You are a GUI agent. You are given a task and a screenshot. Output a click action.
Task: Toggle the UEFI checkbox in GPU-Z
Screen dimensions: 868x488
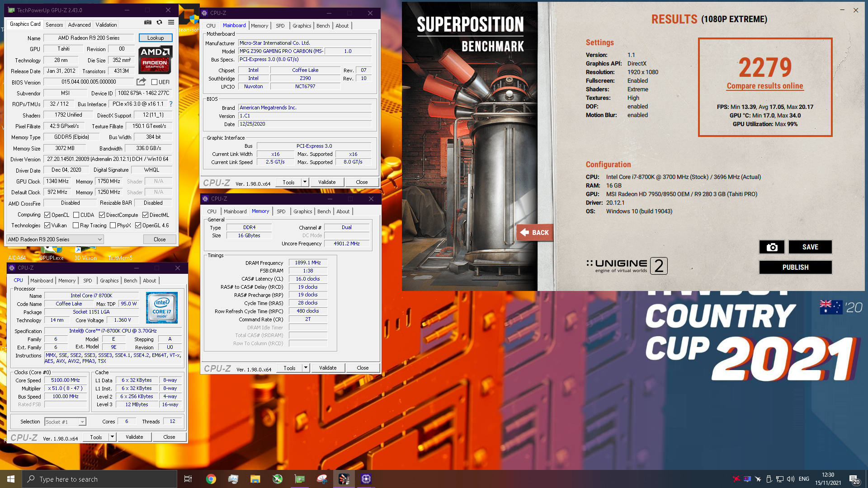point(155,82)
